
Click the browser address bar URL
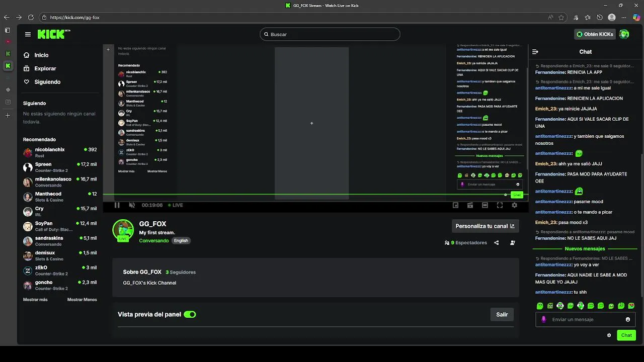click(75, 18)
